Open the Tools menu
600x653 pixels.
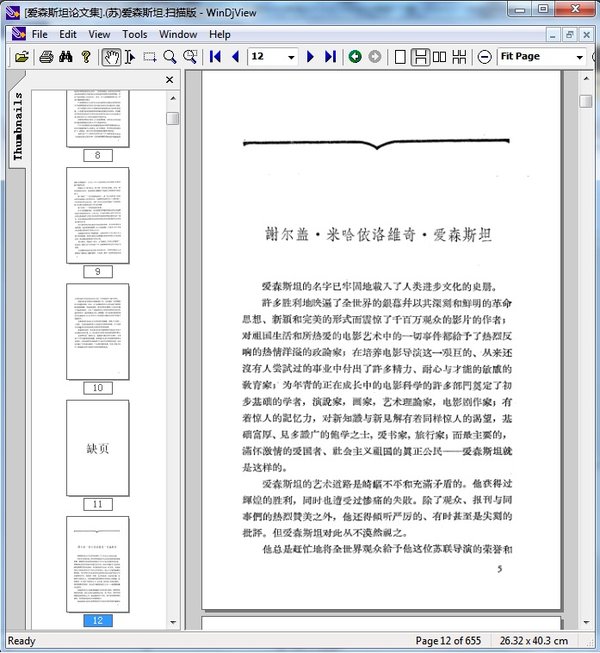[x=134, y=34]
